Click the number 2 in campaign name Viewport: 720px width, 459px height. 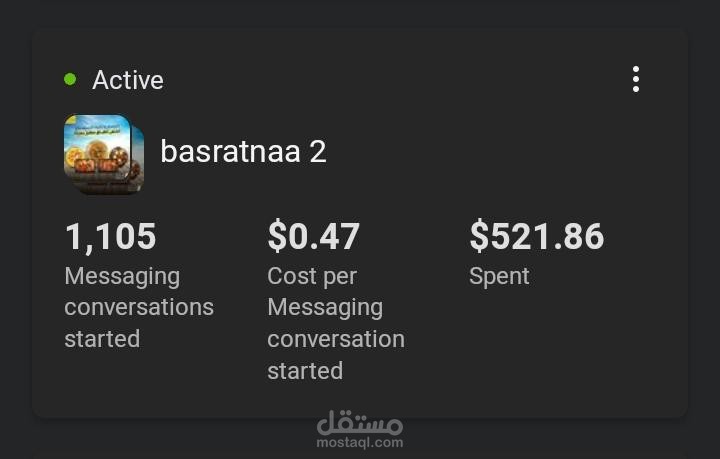[x=317, y=152]
